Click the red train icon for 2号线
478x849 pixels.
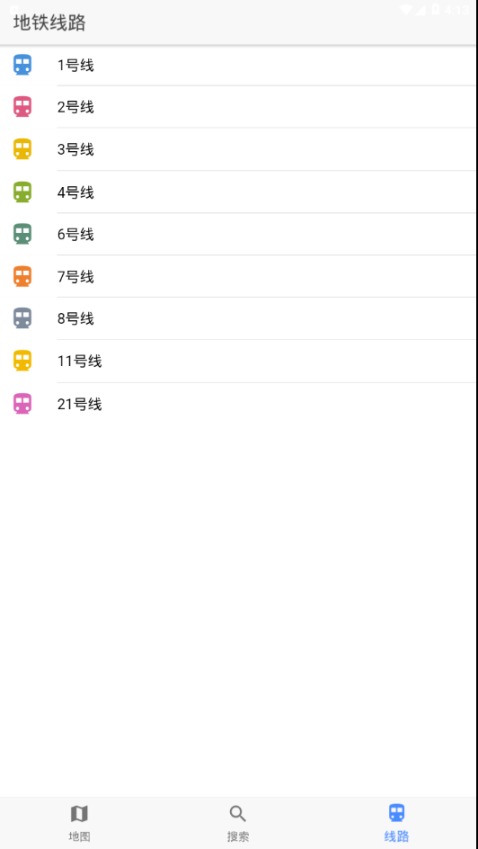22,107
